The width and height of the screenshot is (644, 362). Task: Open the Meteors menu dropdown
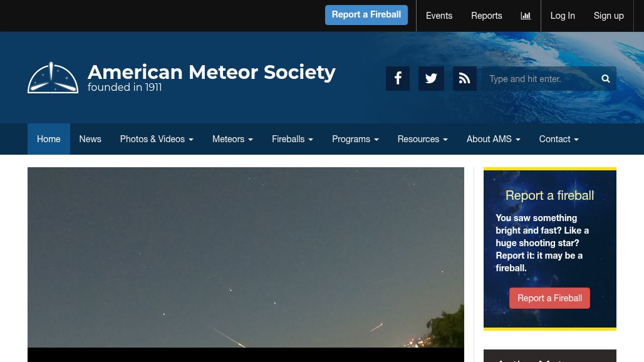point(232,138)
